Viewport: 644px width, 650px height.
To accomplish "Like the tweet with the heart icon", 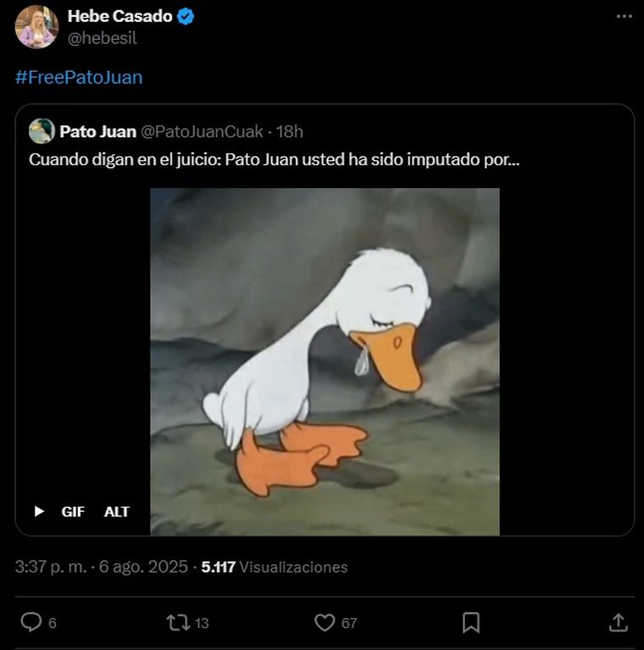I will [x=325, y=623].
